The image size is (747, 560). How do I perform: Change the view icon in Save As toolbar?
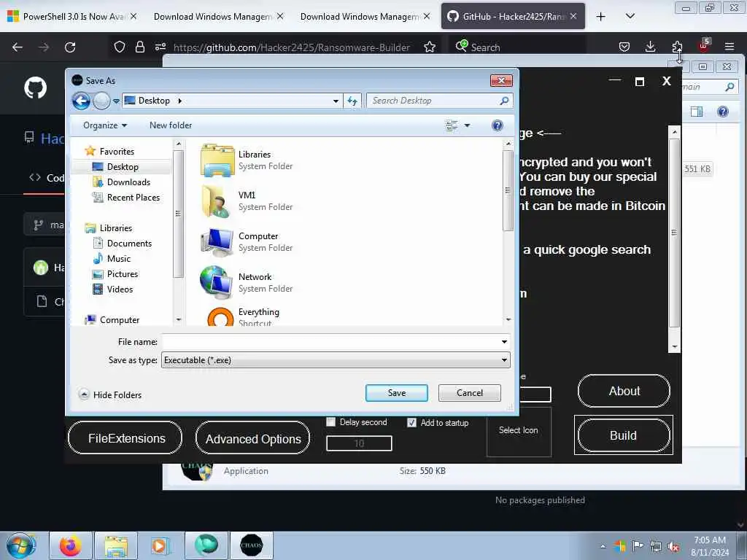click(x=451, y=125)
